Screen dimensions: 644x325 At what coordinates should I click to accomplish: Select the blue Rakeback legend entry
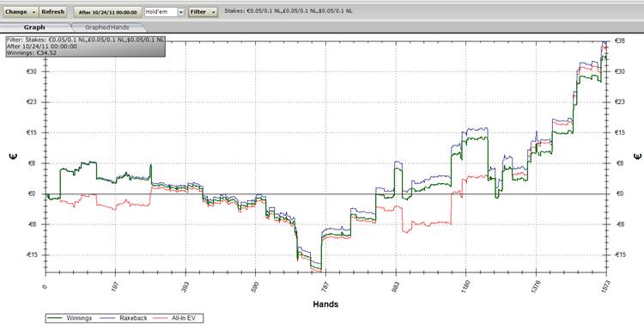123,318
